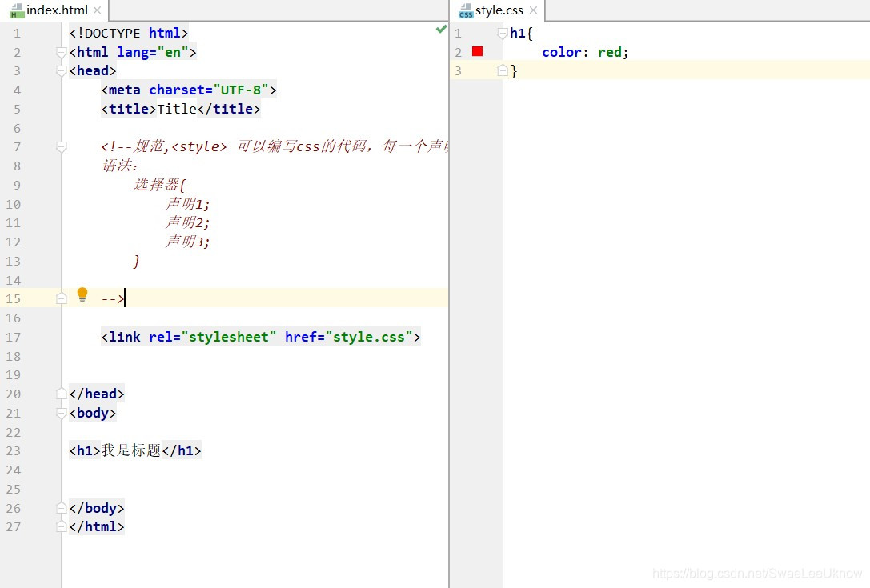Click the 声明1; comment line
The width and height of the screenshot is (870, 588).
(187, 204)
